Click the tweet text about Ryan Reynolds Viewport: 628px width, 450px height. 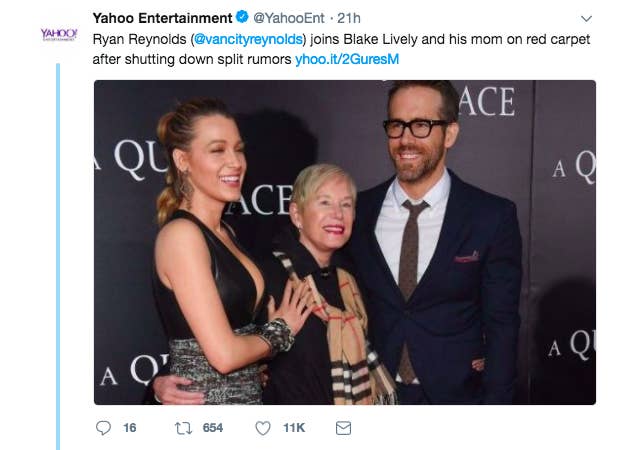(341, 49)
